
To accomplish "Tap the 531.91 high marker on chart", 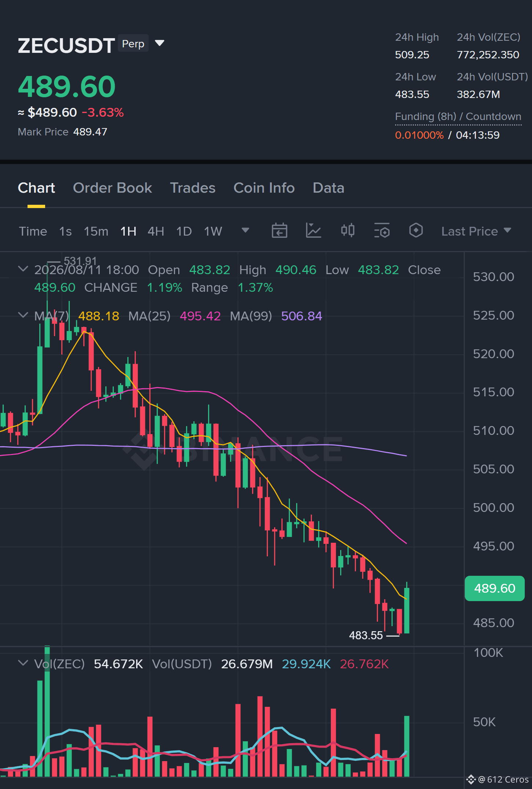I will click(80, 261).
